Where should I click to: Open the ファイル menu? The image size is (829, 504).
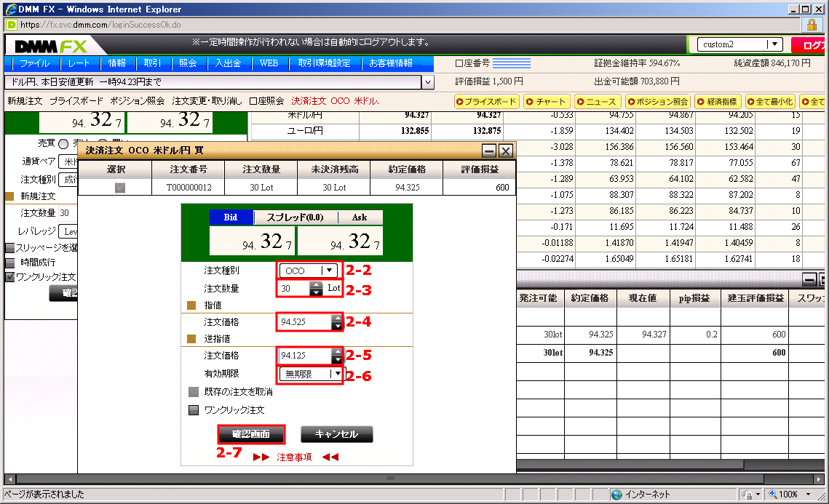pos(34,63)
